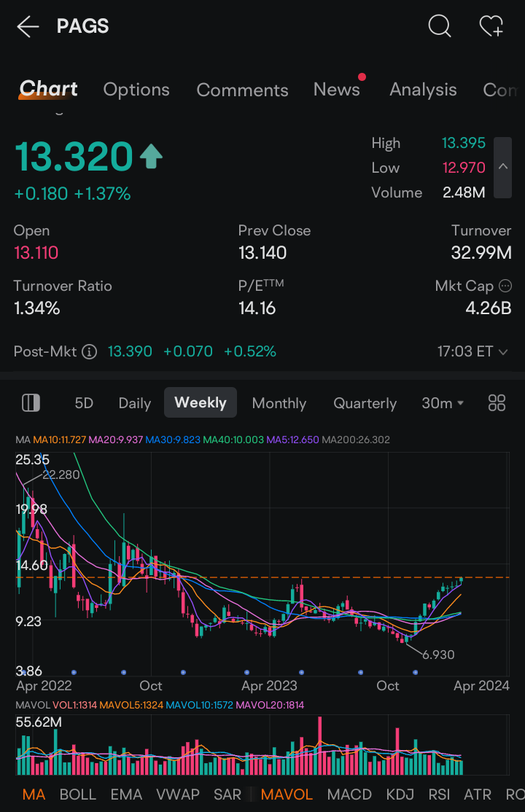Add PAGS to watchlist heart icon
The image size is (525, 812).
[x=491, y=26]
